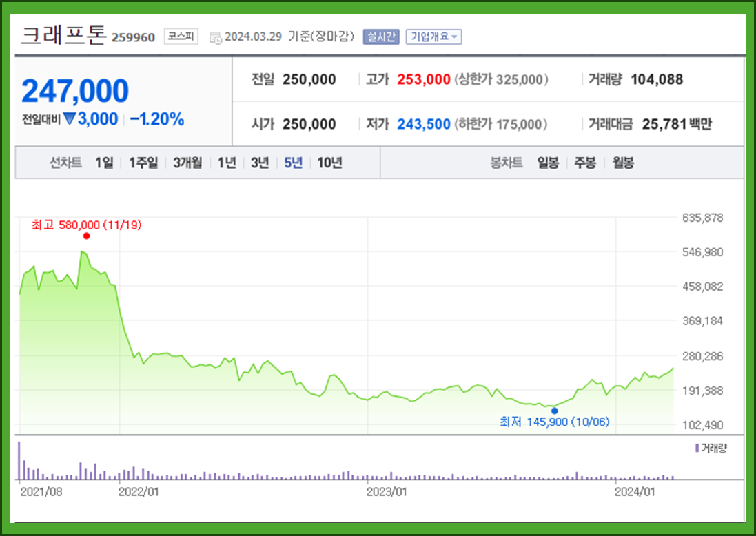756x536 pixels.
Task: Click the 2023/01 x-axis label
Action: (x=387, y=492)
